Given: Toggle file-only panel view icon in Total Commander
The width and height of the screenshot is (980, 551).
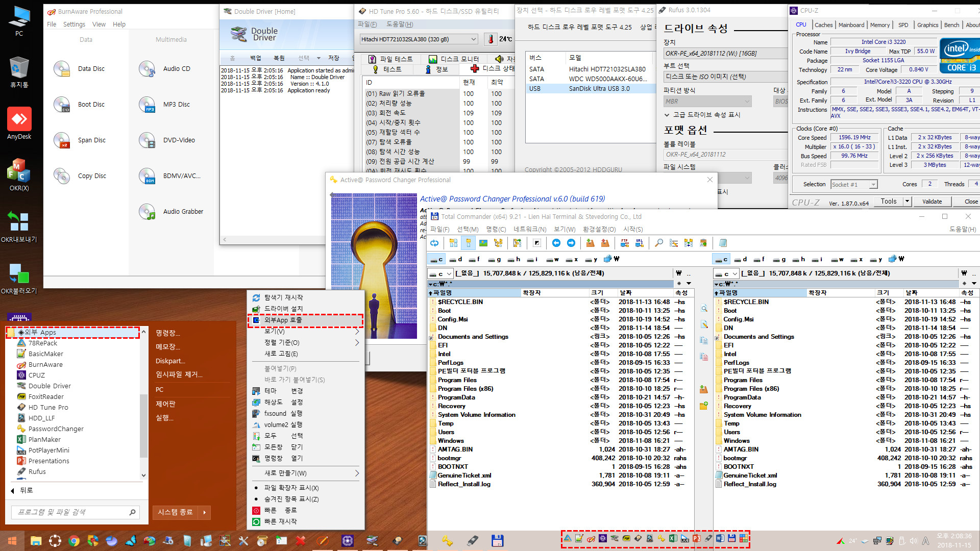Looking at the screenshot, I should click(x=468, y=243).
